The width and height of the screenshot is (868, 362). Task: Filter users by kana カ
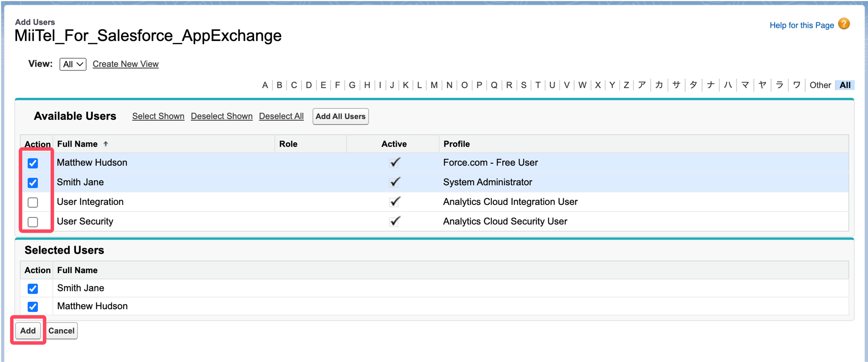[x=659, y=85]
